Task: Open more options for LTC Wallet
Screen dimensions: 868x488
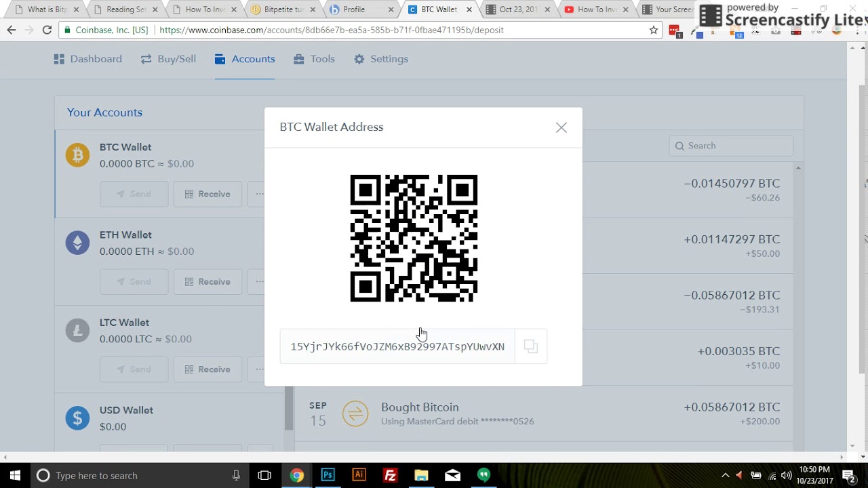Action: coord(258,369)
